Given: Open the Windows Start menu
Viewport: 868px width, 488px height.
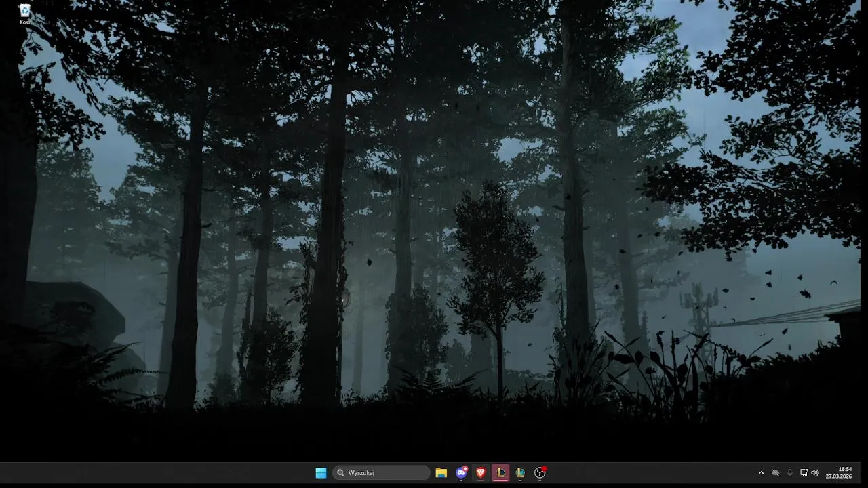Looking at the screenshot, I should coord(321,473).
